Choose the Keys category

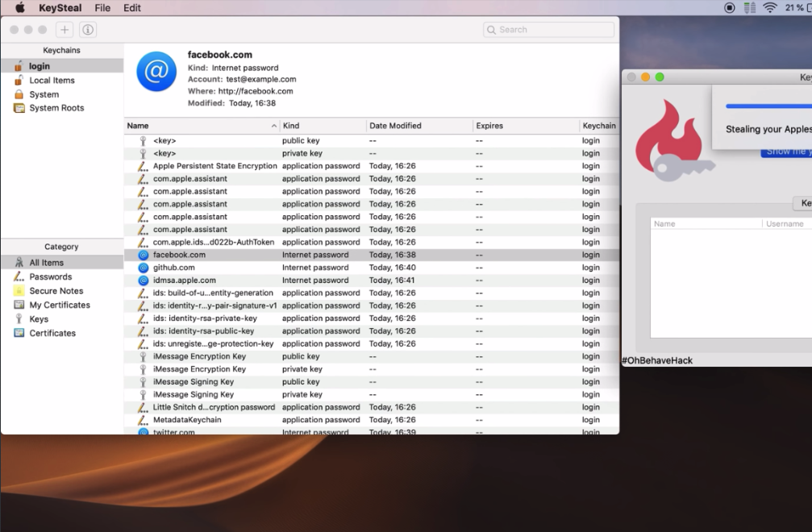(62, 318)
